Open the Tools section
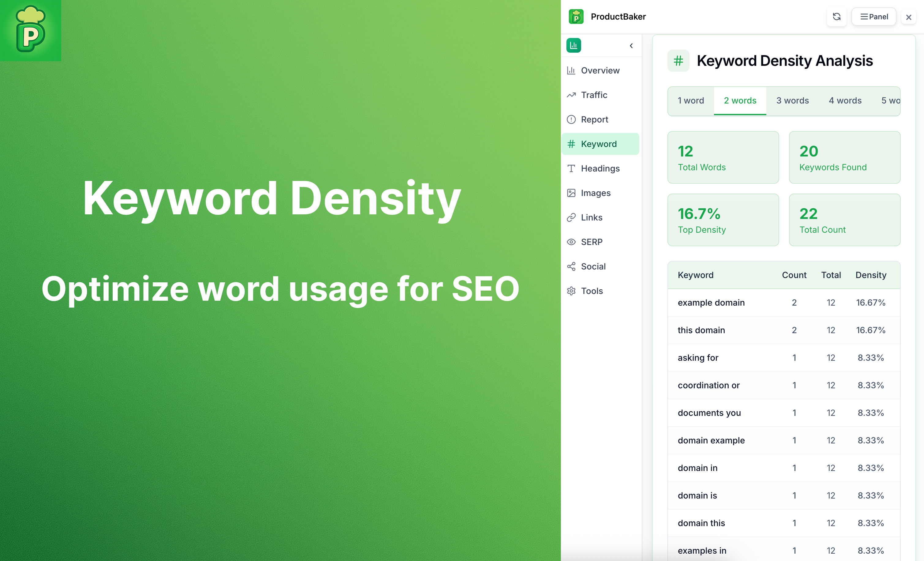Viewport: 924px width, 561px height. [600, 291]
